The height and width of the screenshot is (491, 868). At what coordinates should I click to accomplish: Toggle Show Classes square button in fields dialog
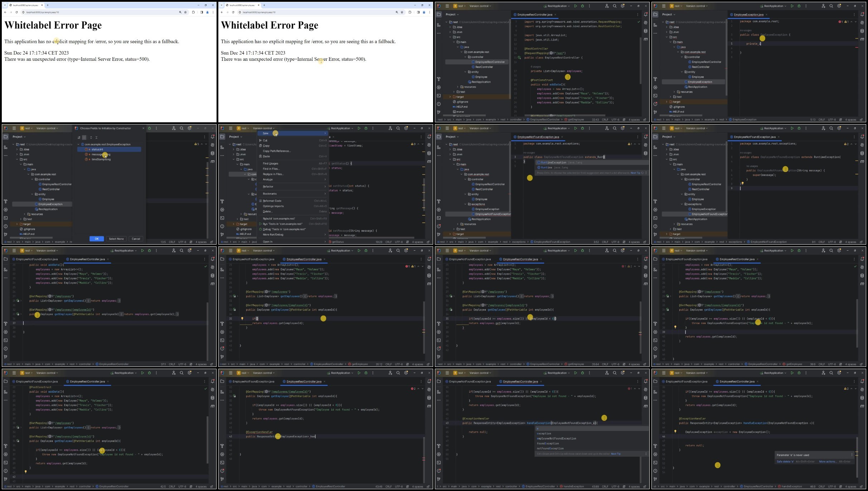pyautogui.click(x=84, y=137)
